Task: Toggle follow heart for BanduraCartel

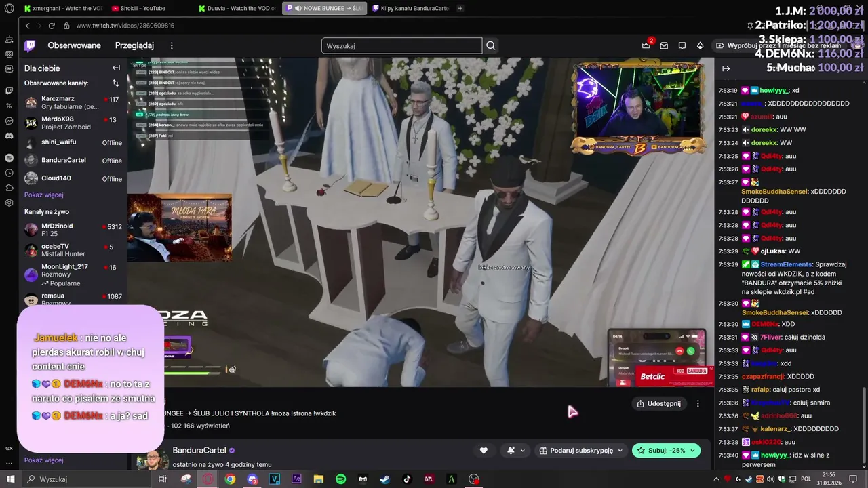Action: [x=484, y=451]
